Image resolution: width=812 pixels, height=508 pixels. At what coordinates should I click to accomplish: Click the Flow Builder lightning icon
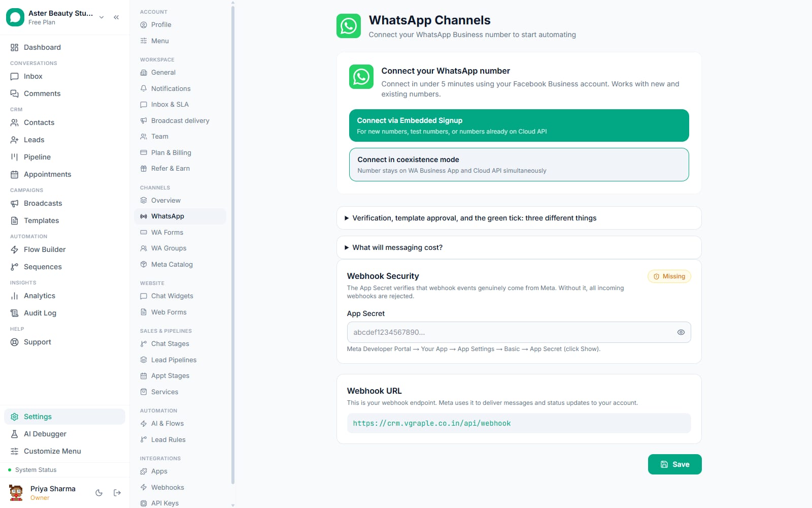click(x=14, y=249)
